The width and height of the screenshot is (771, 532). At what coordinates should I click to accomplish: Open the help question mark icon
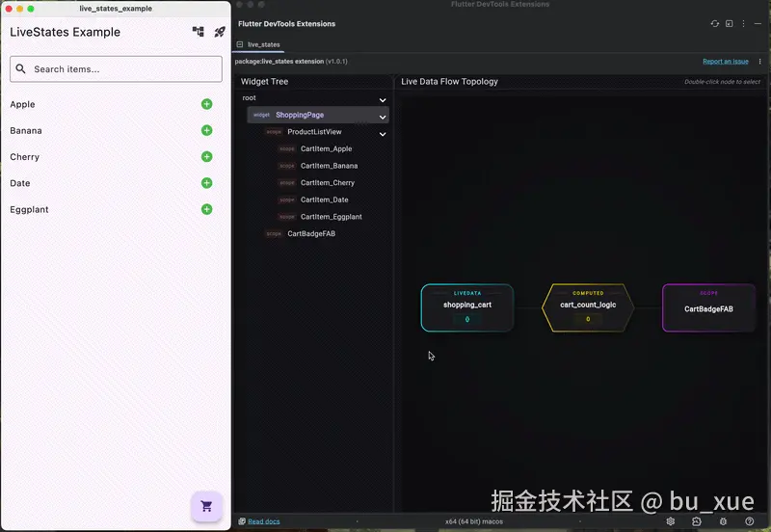[x=749, y=521]
